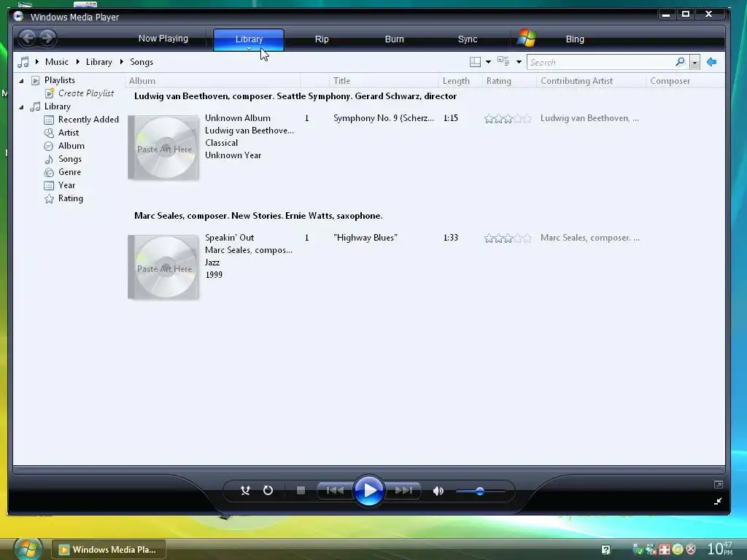Switch to the Burn tab
The height and width of the screenshot is (560, 747).
click(394, 39)
